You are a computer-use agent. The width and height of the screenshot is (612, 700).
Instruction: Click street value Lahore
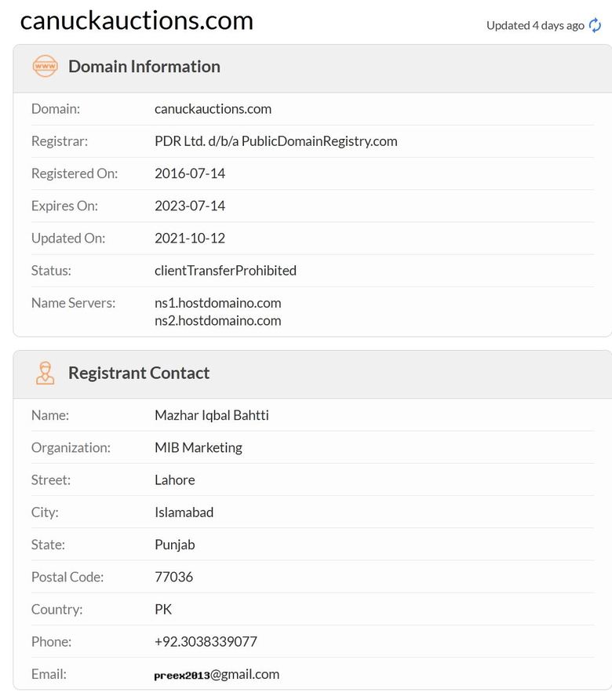coord(174,480)
